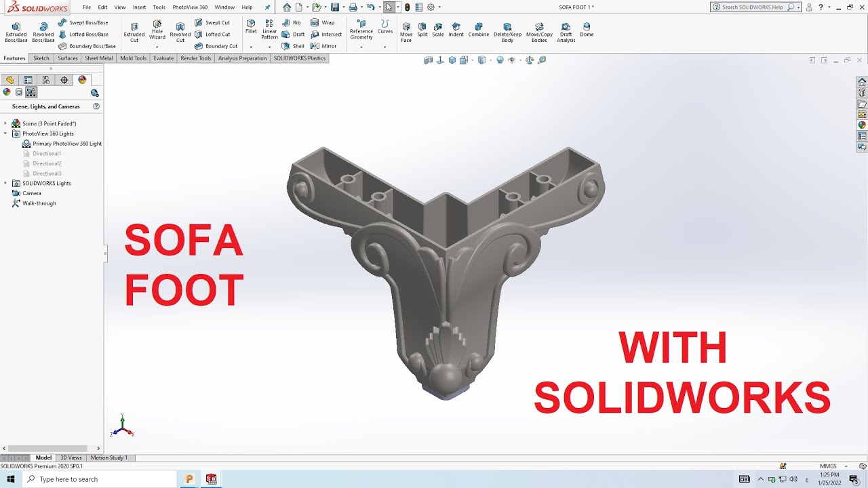This screenshot has height=488, width=868.
Task: Choose Swept Boss/Base feature
Action: 83,22
